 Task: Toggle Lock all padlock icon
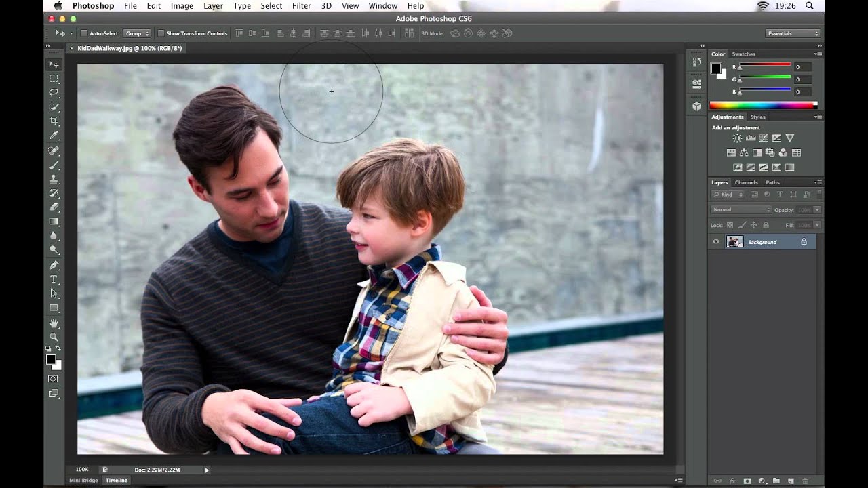766,225
